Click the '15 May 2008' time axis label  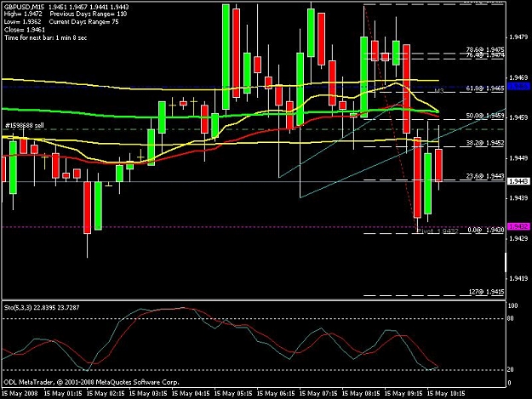[x=20, y=394]
